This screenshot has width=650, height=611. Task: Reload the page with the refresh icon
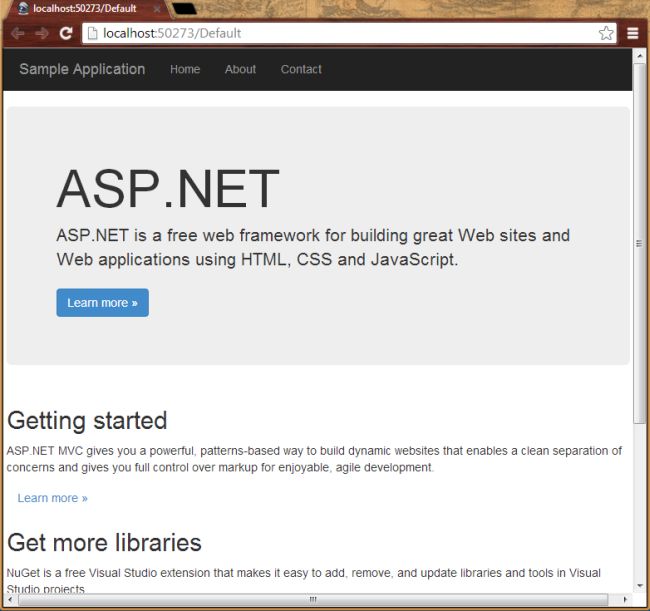(66, 33)
